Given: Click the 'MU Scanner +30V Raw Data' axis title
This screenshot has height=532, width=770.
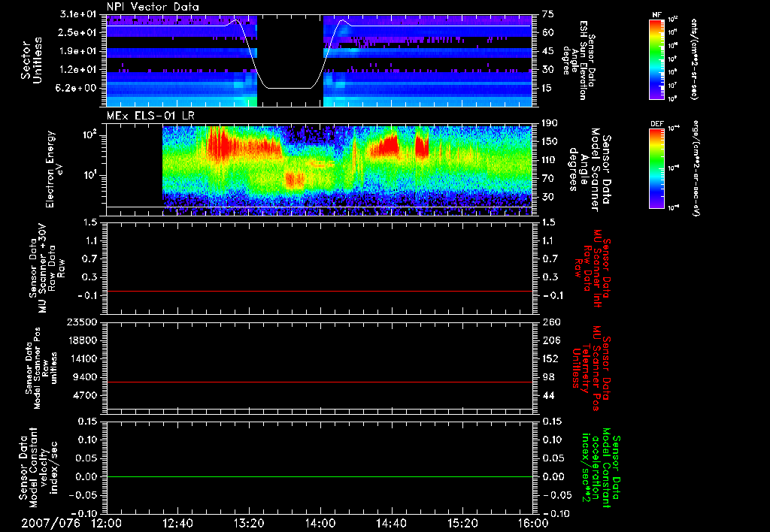Looking at the screenshot, I should click(x=47, y=268).
